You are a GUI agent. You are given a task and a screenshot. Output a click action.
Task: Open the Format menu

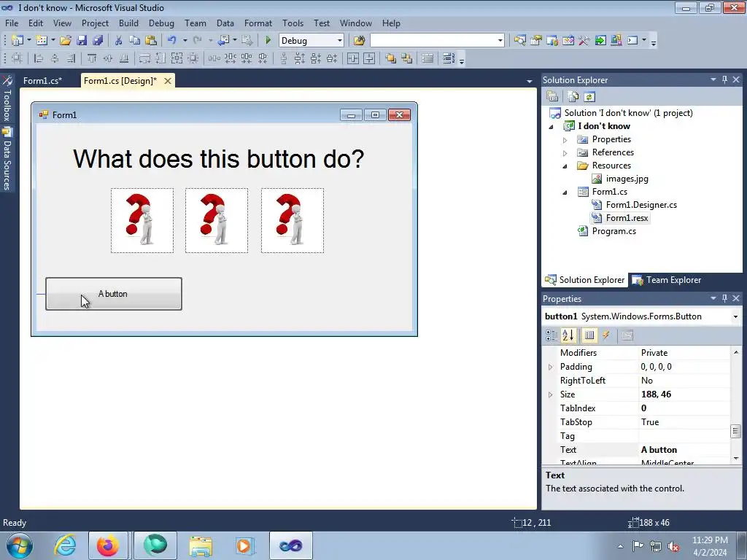(x=258, y=23)
